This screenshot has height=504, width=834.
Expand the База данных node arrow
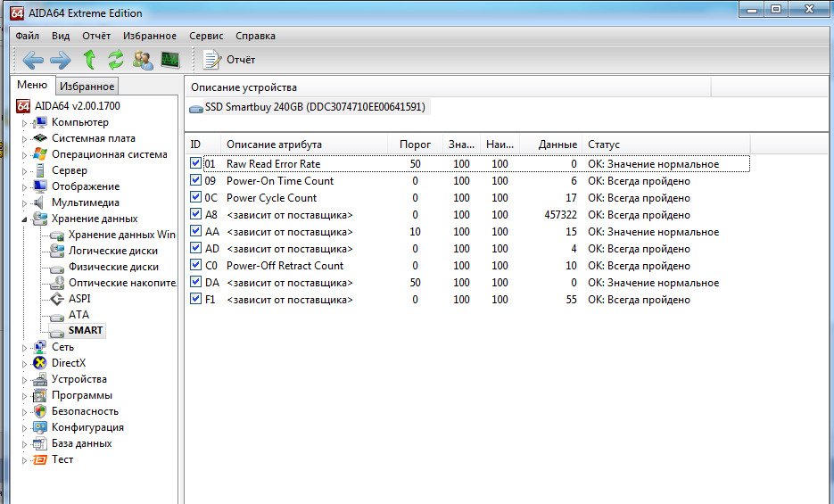(24, 444)
